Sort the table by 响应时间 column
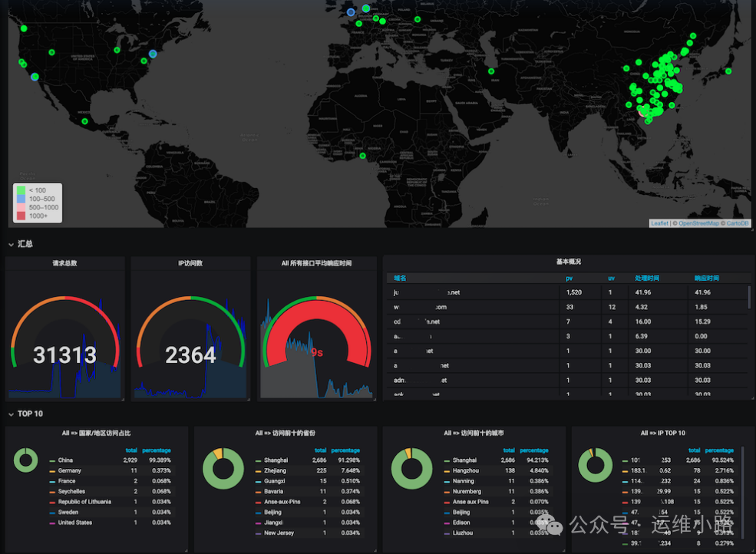The height and width of the screenshot is (554, 756). pos(706,279)
